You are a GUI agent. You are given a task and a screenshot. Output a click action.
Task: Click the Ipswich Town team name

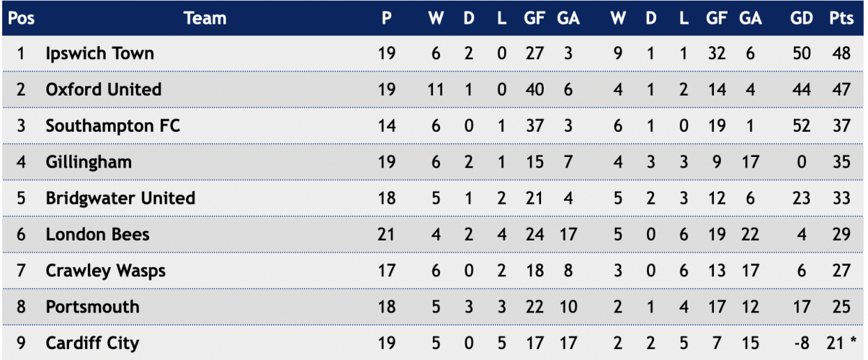pos(99,53)
